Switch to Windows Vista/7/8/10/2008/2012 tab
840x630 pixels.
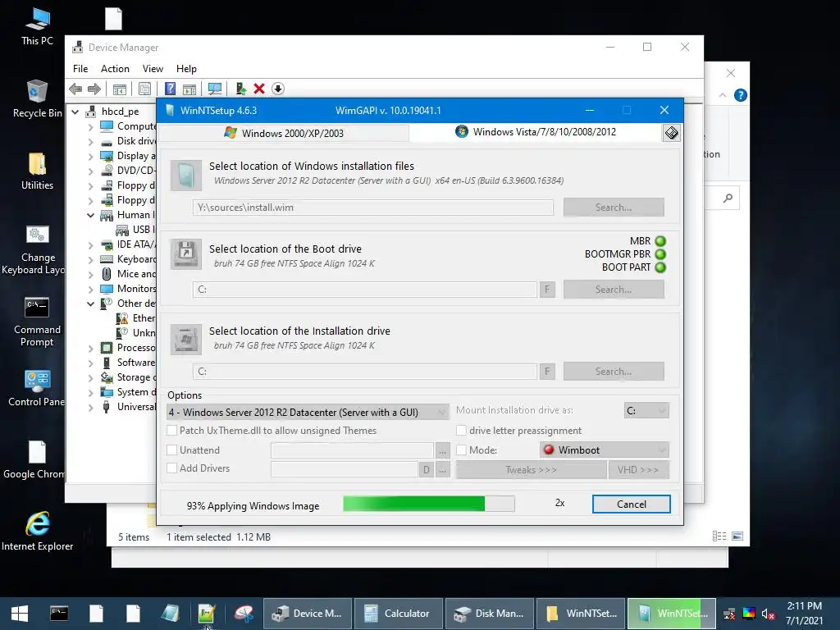point(536,132)
